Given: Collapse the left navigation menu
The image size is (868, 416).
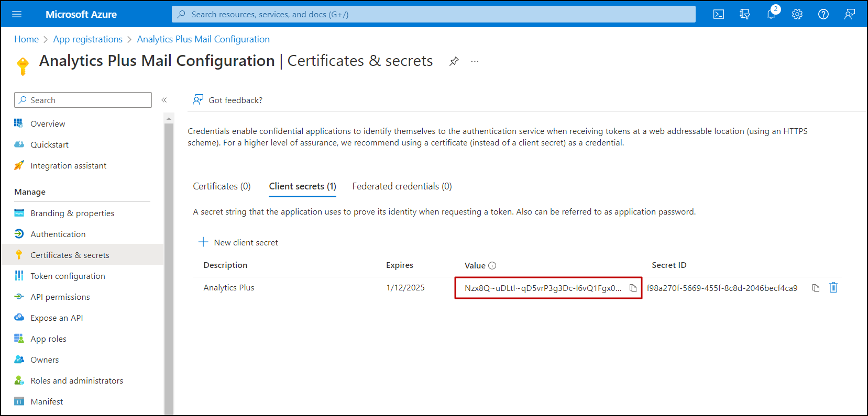Looking at the screenshot, I should pyautogui.click(x=164, y=100).
